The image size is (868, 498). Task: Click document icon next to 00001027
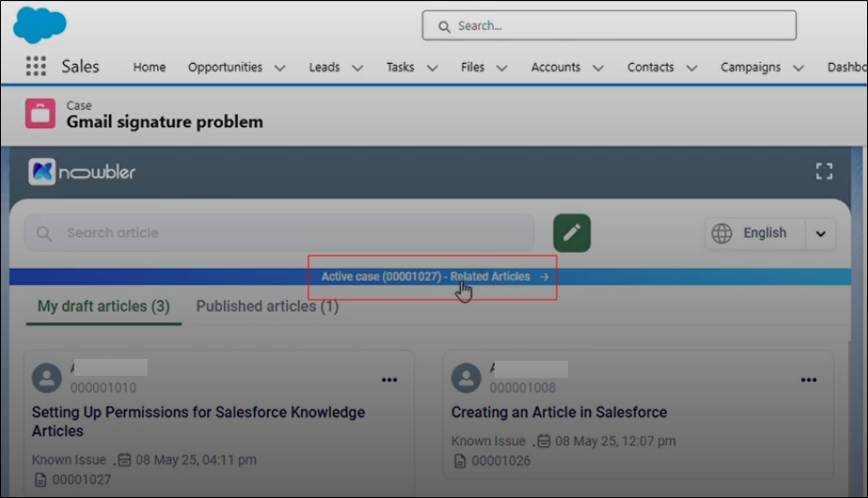click(40, 480)
